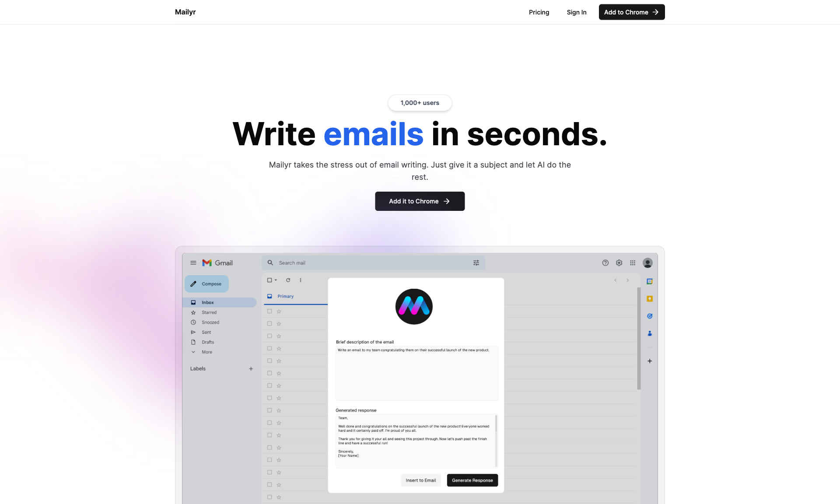Click the user avatar icon in Gmail

tap(647, 262)
